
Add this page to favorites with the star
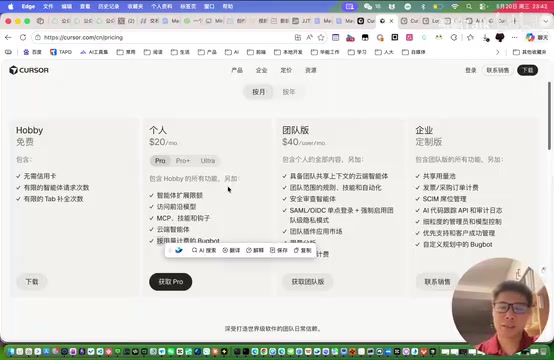pyautogui.click(x=321, y=37)
